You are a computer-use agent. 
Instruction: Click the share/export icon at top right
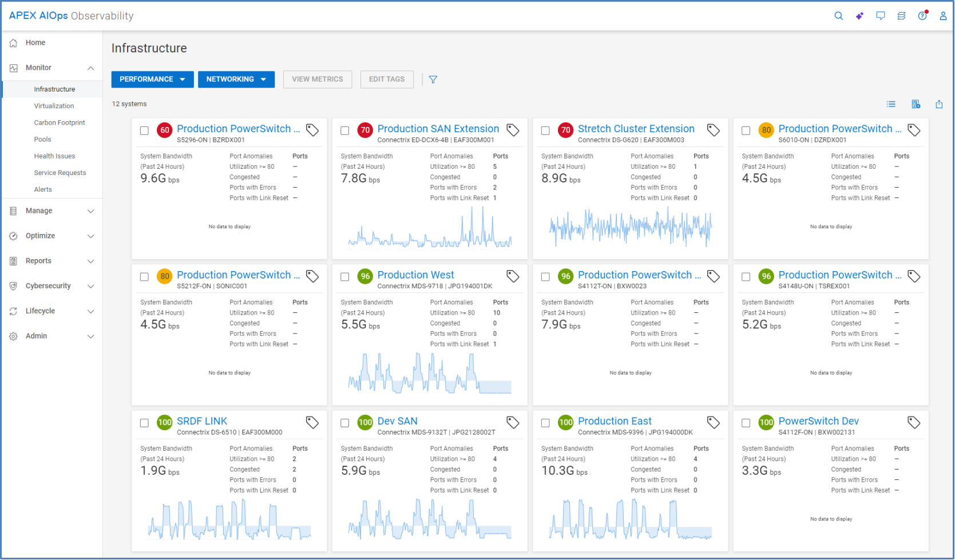click(939, 104)
